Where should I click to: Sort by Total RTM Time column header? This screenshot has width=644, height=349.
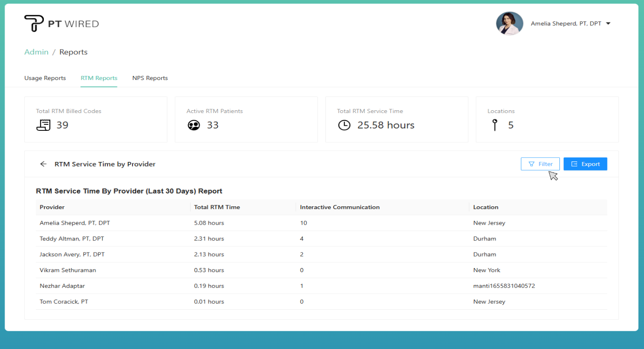(217, 207)
